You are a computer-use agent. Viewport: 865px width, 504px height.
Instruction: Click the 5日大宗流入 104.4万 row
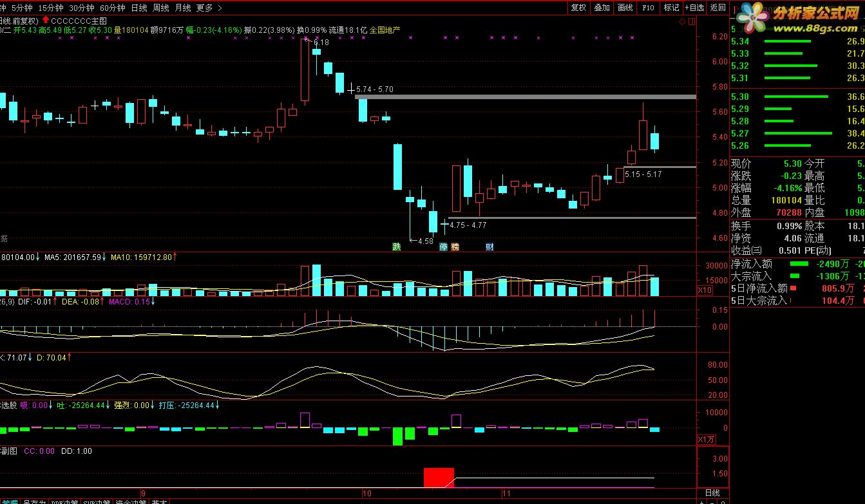click(797, 301)
